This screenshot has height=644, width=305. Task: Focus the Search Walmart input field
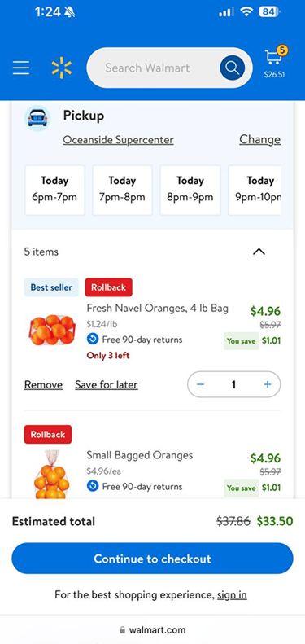pyautogui.click(x=154, y=68)
